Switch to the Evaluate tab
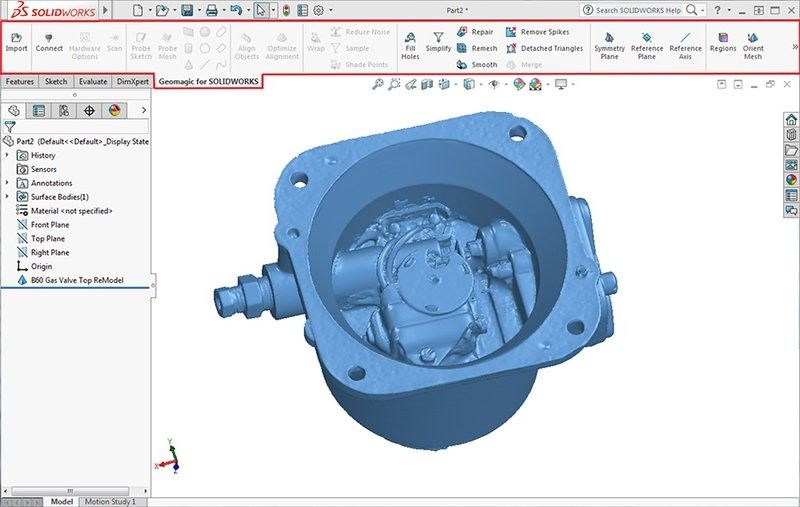Image resolution: width=800 pixels, height=507 pixels. [92, 81]
